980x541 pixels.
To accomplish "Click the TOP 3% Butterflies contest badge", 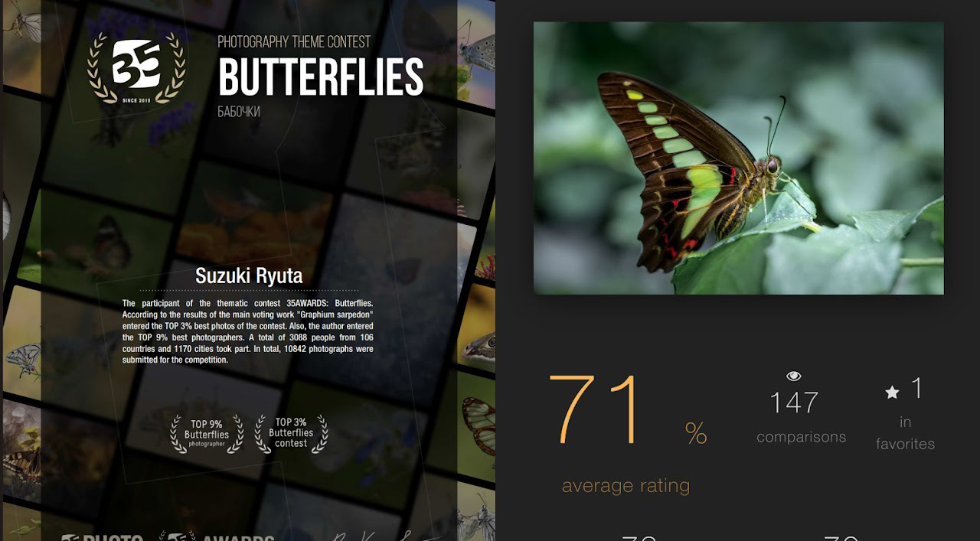I will pyautogui.click(x=291, y=433).
